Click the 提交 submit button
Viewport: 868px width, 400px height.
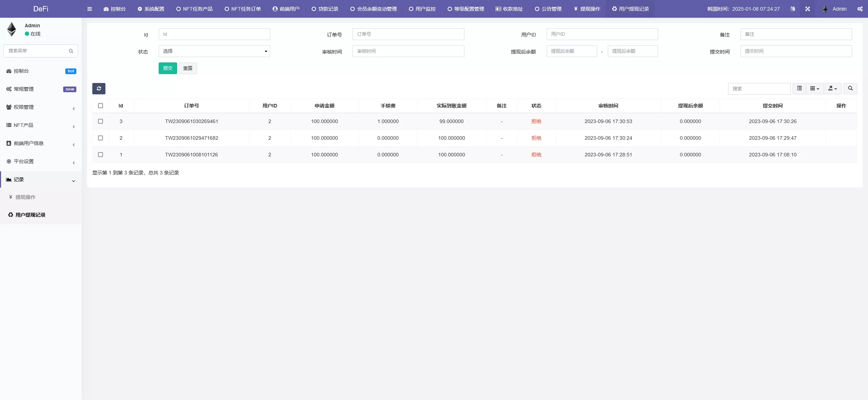pyautogui.click(x=168, y=68)
